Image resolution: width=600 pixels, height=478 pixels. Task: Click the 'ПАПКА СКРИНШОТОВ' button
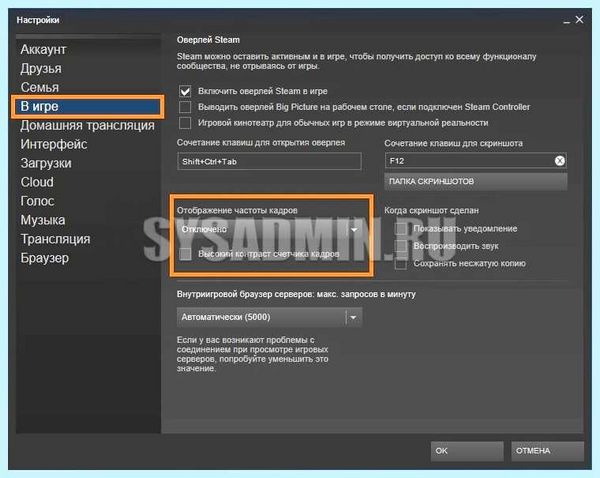[476, 181]
